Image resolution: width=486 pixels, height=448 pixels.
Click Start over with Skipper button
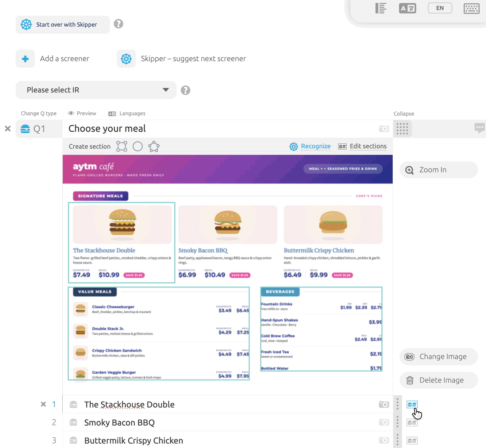[x=63, y=25]
